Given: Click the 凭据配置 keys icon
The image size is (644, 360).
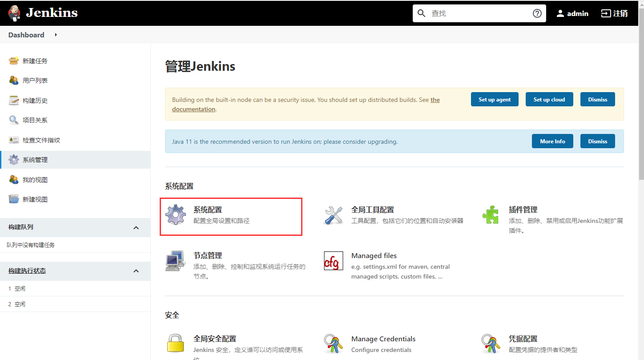Looking at the screenshot, I should click(x=491, y=344).
